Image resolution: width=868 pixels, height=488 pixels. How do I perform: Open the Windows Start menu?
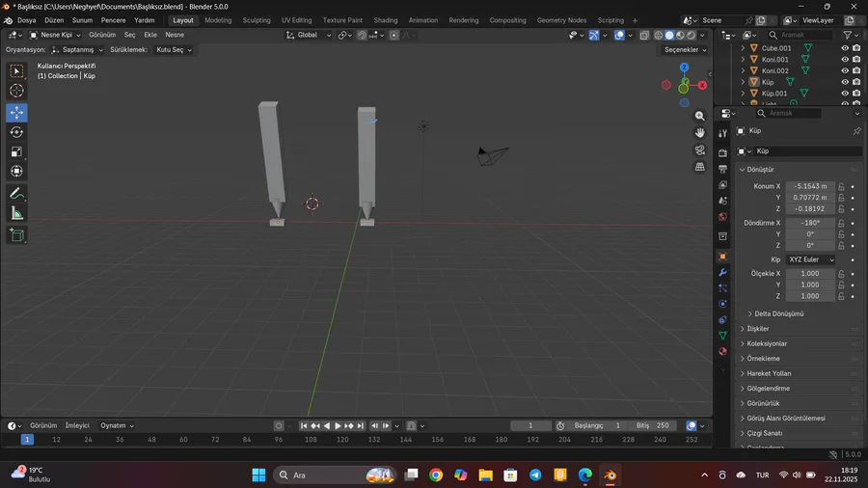pyautogui.click(x=258, y=474)
